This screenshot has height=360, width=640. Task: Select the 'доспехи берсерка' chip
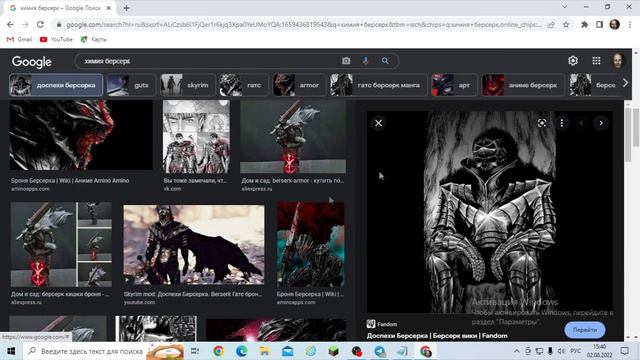(x=56, y=85)
